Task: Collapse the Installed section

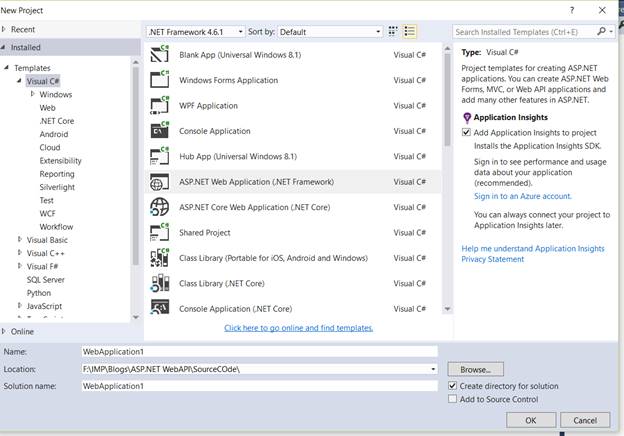Action: pyautogui.click(x=3, y=47)
